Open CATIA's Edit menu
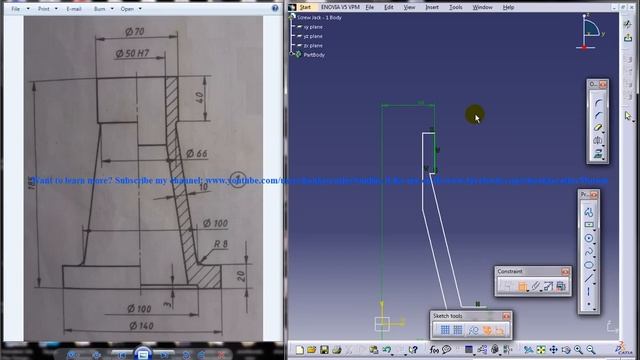640x360 pixels. 389,7
